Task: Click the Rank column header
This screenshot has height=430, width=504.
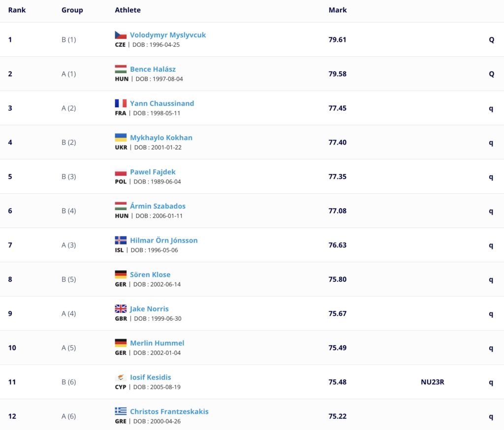Action: (17, 10)
